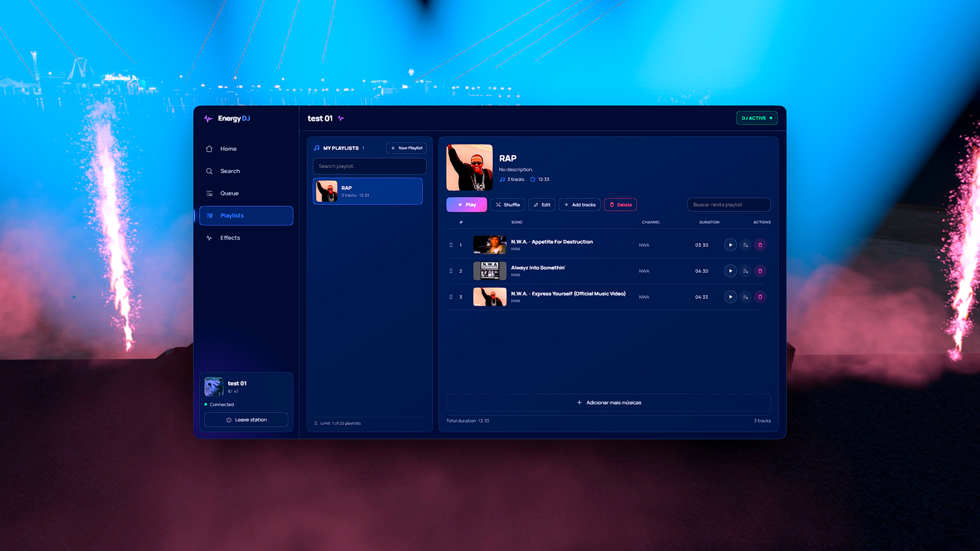The image size is (980, 551).
Task: Edit the RAP playlist
Action: [x=542, y=205]
